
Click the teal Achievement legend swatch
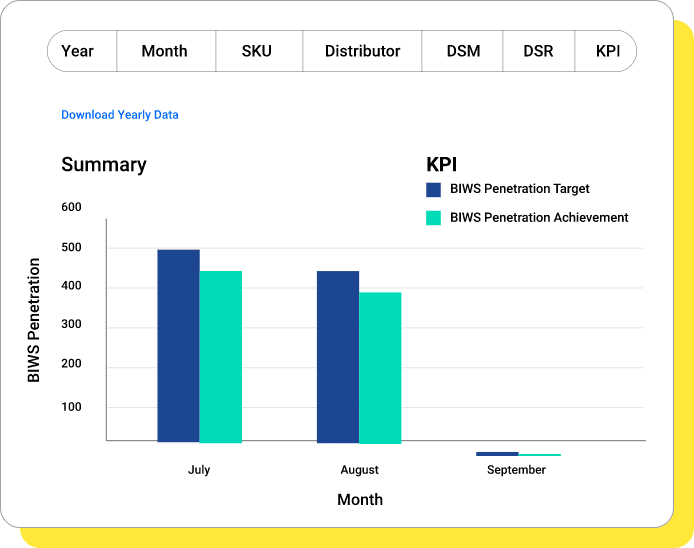point(434,218)
